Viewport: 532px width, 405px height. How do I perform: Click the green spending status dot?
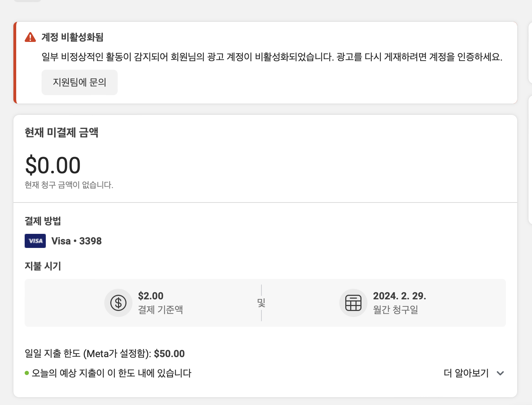click(x=27, y=373)
